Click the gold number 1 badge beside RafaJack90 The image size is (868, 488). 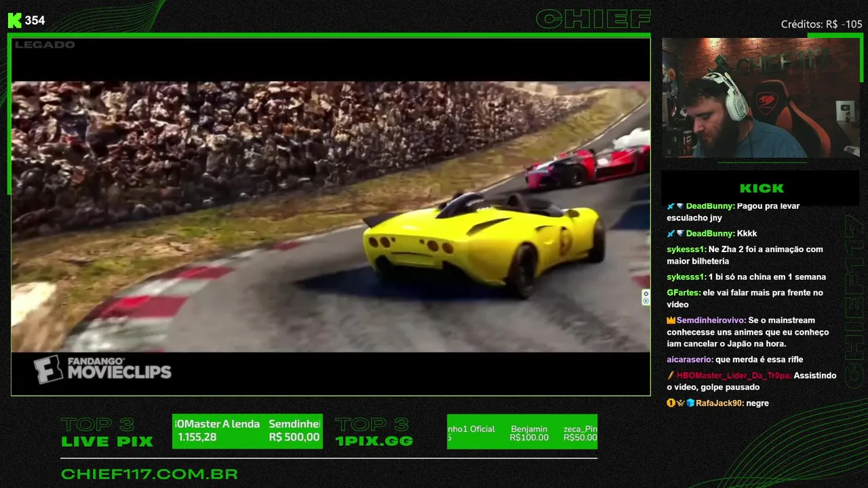pos(671,403)
